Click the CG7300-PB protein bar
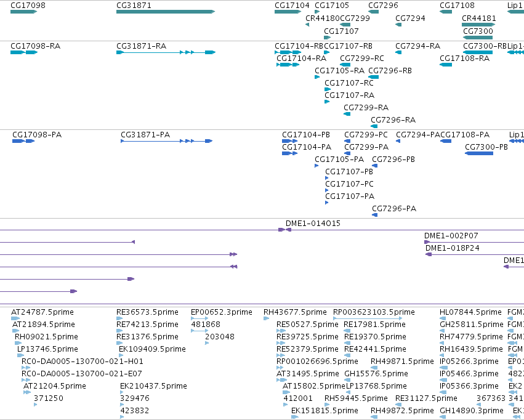524x420 pixels. coord(479,153)
